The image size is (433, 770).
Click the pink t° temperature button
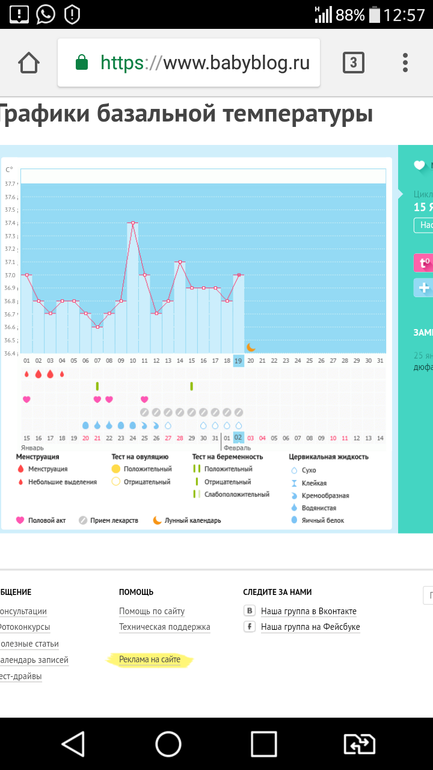(423, 263)
